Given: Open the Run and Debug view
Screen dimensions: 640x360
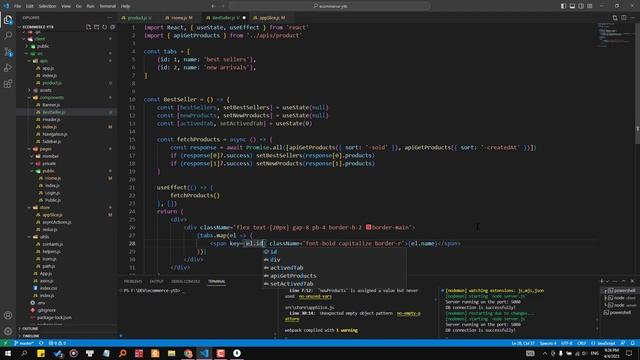Looking at the screenshot, I should pos(8,68).
